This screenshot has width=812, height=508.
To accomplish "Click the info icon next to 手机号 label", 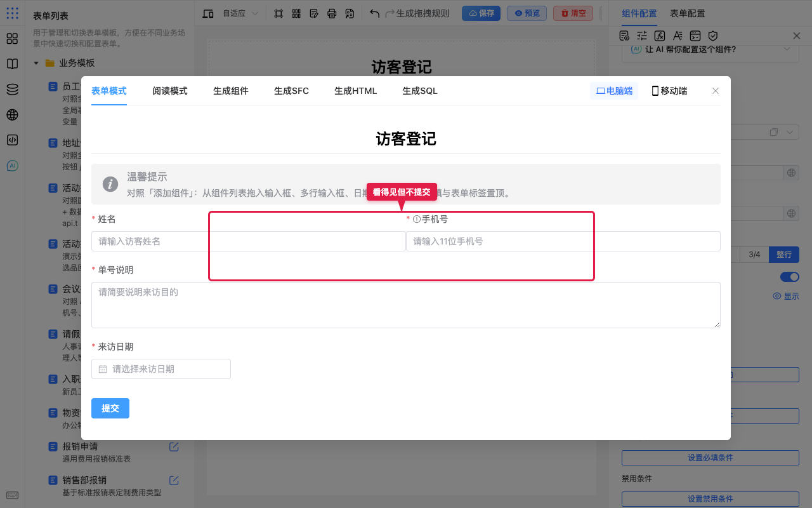I will (x=417, y=219).
